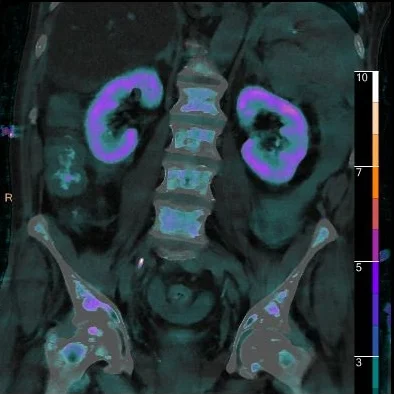The width and height of the screenshot is (394, 394).
Task: Pick the orange segment just below the 7 mark
Action: click(x=375, y=183)
